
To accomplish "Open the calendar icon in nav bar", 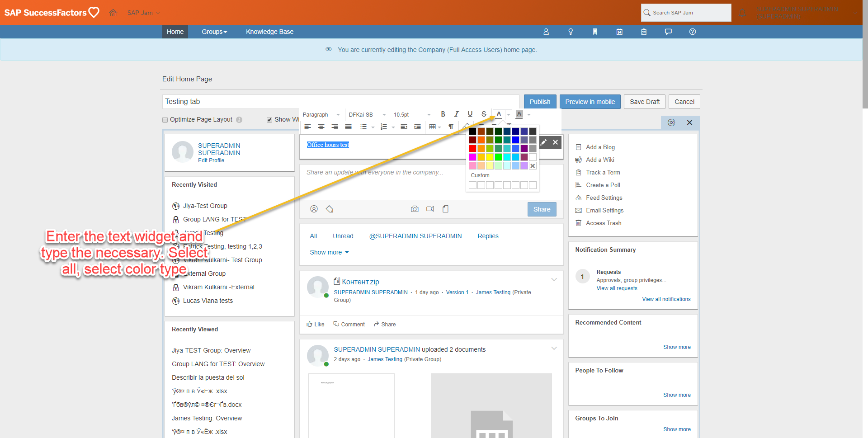I will (619, 32).
